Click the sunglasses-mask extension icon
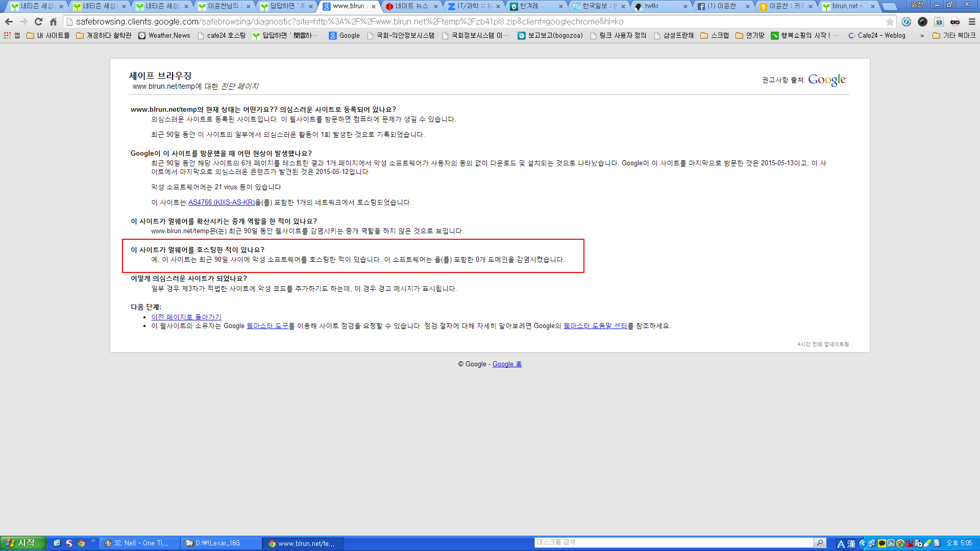Viewport: 980px width, 551px height. [x=955, y=21]
